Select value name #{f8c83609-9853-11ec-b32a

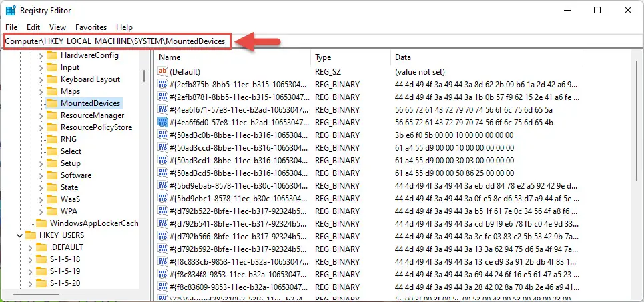(239, 287)
